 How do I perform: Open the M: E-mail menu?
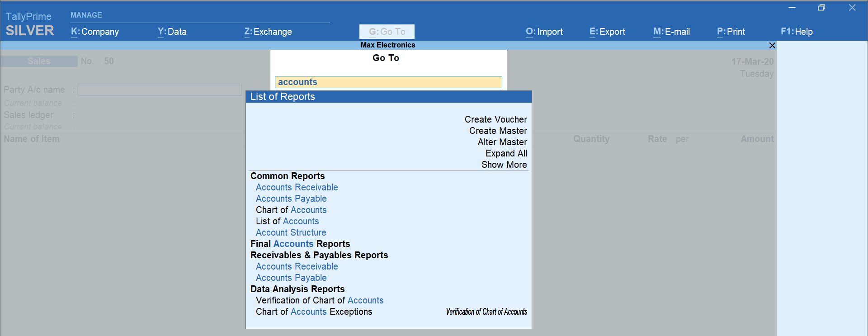click(671, 32)
